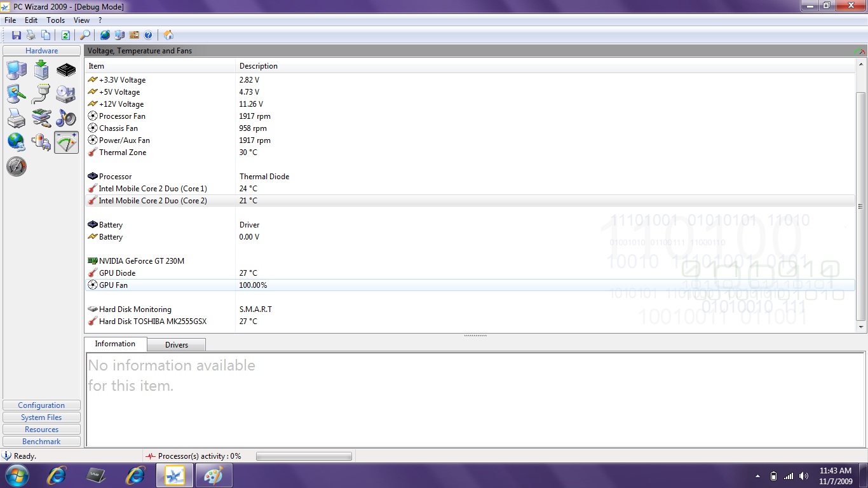Screen dimensions: 868x488
Task: Select the +3.3V Voltage row
Action: pos(470,80)
